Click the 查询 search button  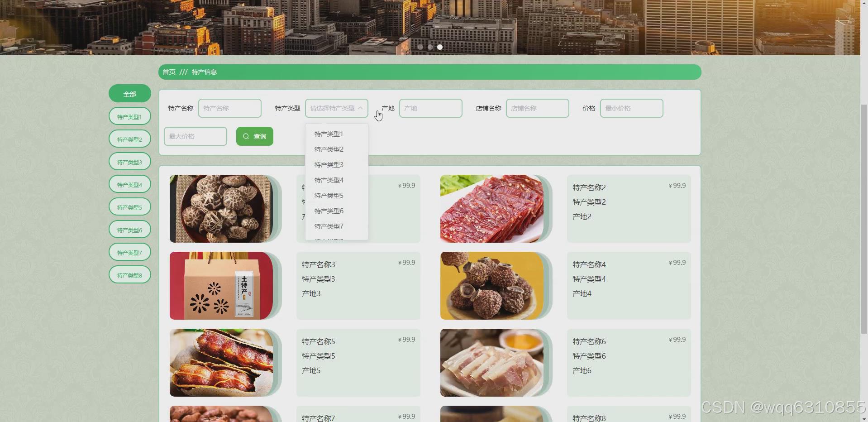[x=255, y=136]
